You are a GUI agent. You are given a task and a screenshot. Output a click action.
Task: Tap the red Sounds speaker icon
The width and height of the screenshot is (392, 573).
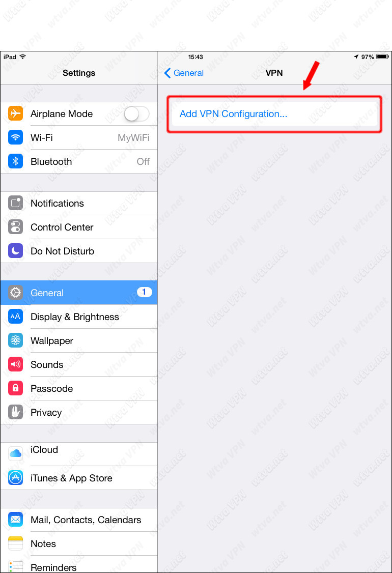pos(15,364)
